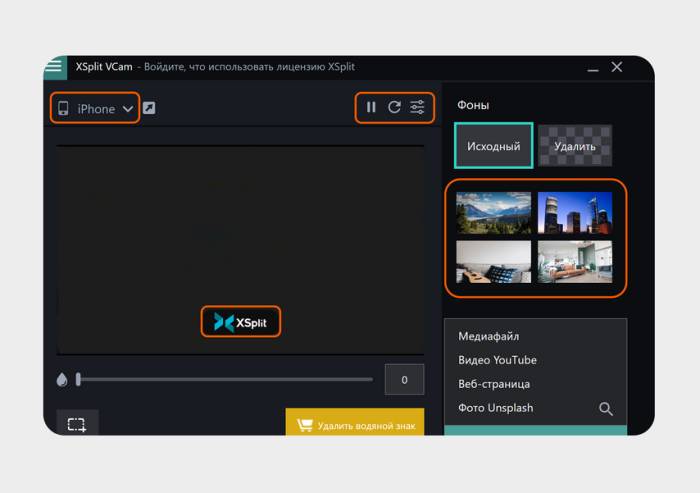Click the Unsplash search magnifier icon

point(605,408)
